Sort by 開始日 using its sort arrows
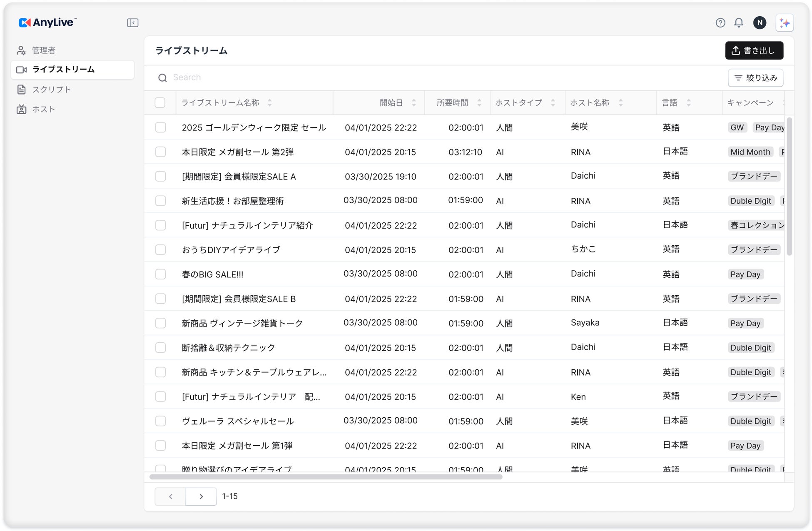 pyautogui.click(x=413, y=102)
